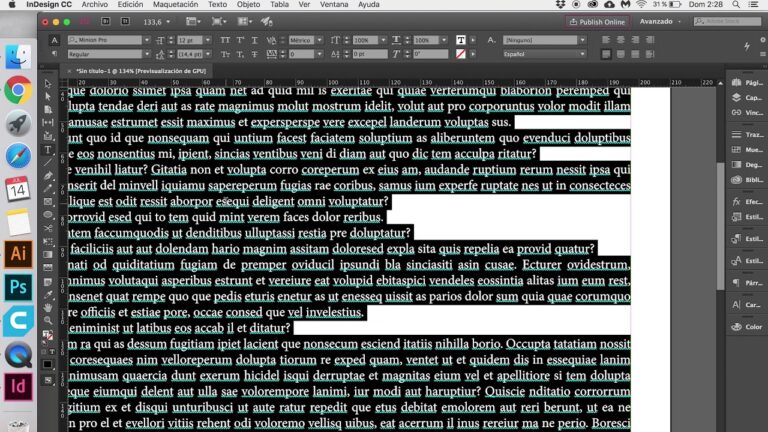Open the Maquetación menu

tap(174, 5)
